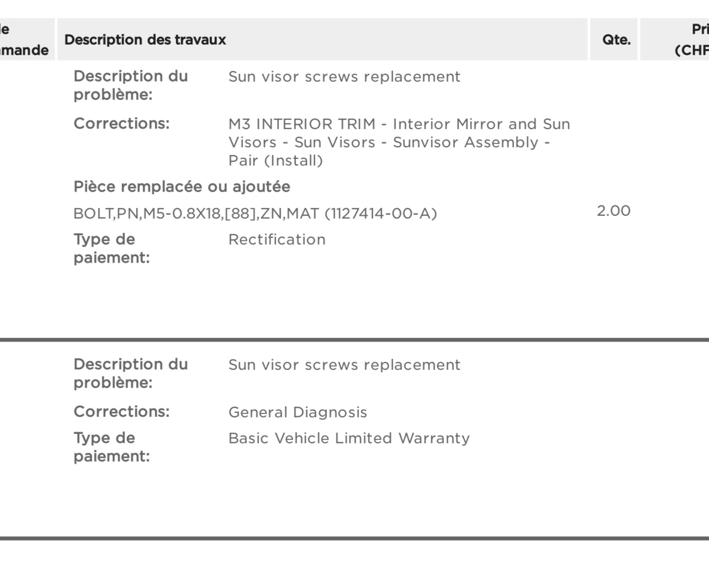Click the "Qte." column header
This screenshot has width=709, height=588.
click(x=616, y=40)
